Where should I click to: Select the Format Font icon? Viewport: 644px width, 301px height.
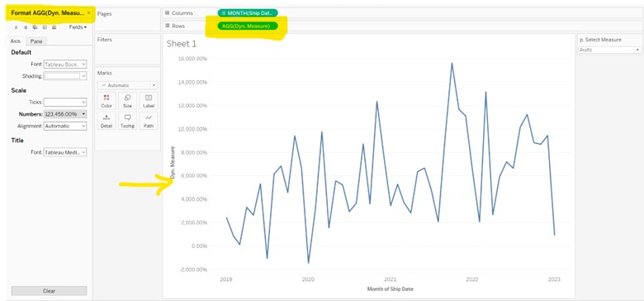click(x=16, y=27)
